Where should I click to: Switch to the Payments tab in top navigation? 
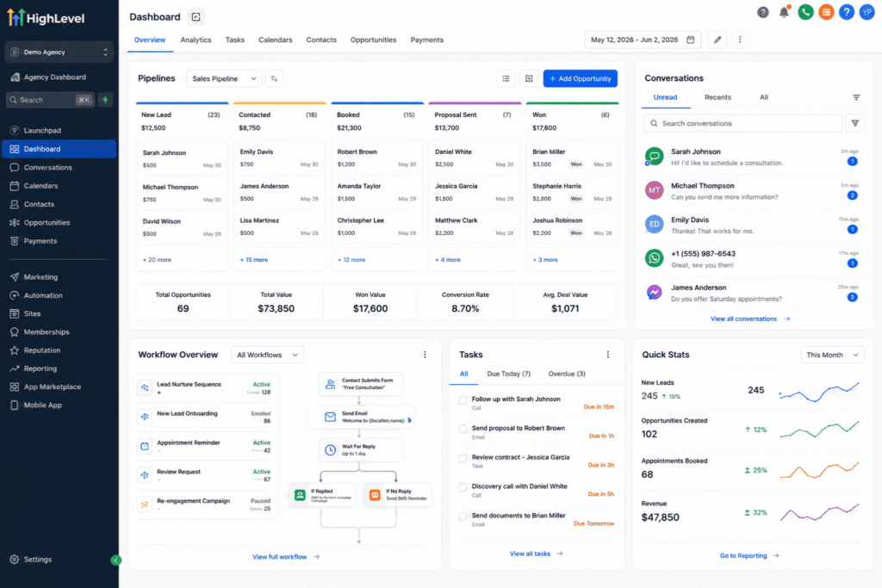point(427,40)
